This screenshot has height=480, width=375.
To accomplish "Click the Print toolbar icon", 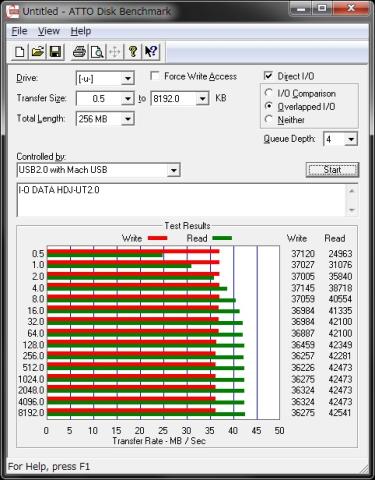I will tap(79, 52).
